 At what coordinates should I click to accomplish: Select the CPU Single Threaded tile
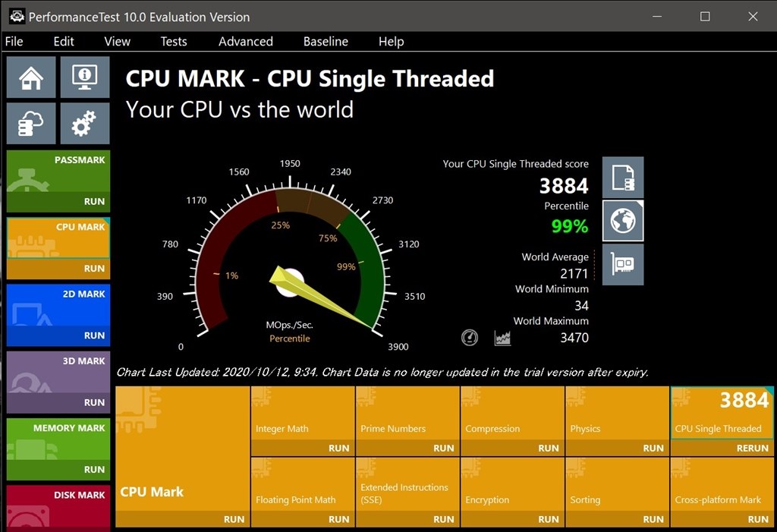coord(722,413)
